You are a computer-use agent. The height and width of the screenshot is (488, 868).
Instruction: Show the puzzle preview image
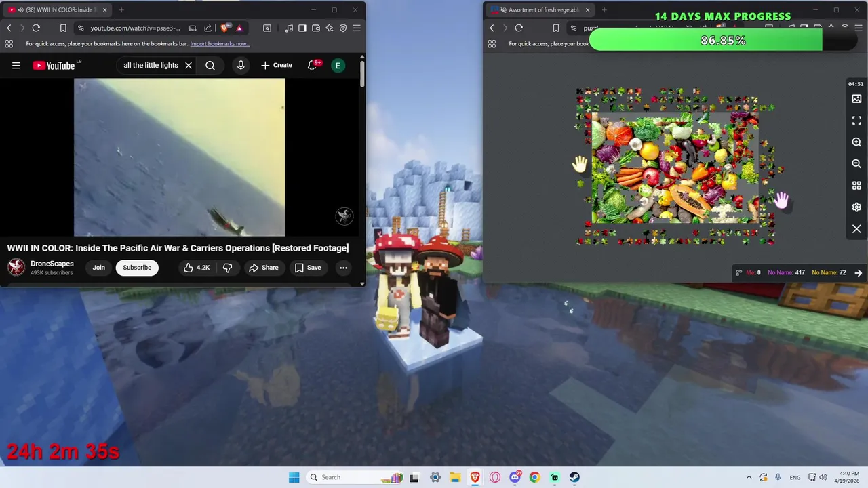(856, 99)
